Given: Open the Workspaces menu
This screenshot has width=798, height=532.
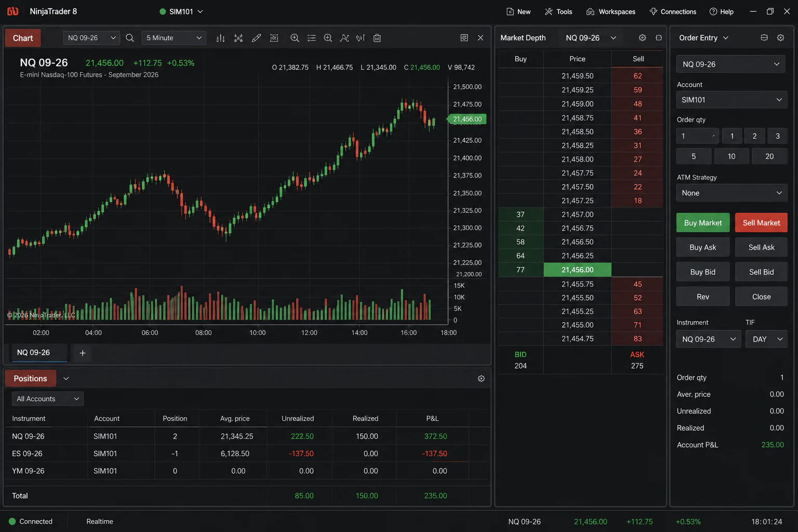Looking at the screenshot, I should point(611,11).
